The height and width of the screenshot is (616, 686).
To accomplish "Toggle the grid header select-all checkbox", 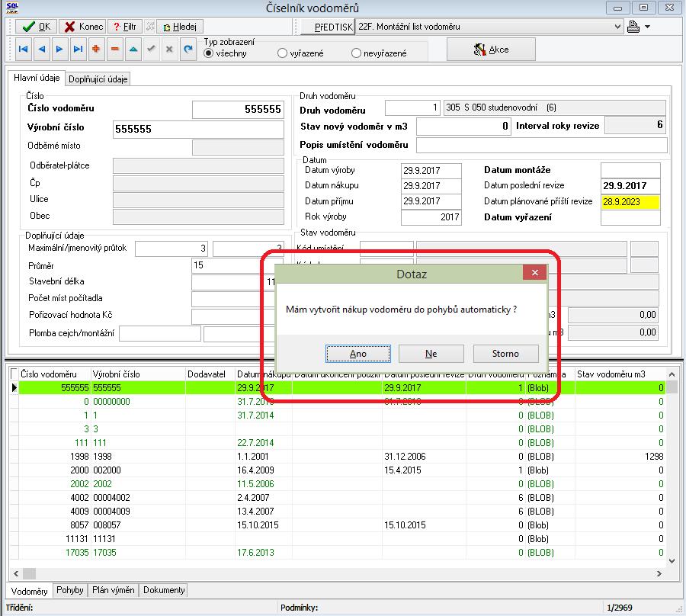I will point(14,374).
